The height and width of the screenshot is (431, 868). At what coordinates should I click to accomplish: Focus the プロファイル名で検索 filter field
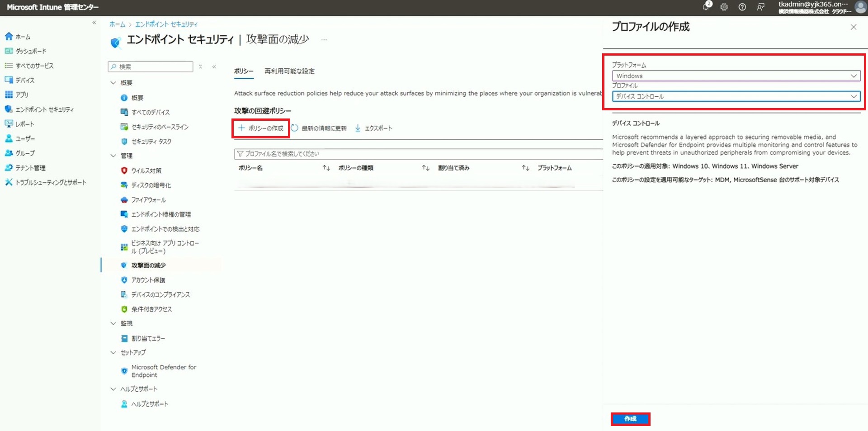tap(418, 154)
